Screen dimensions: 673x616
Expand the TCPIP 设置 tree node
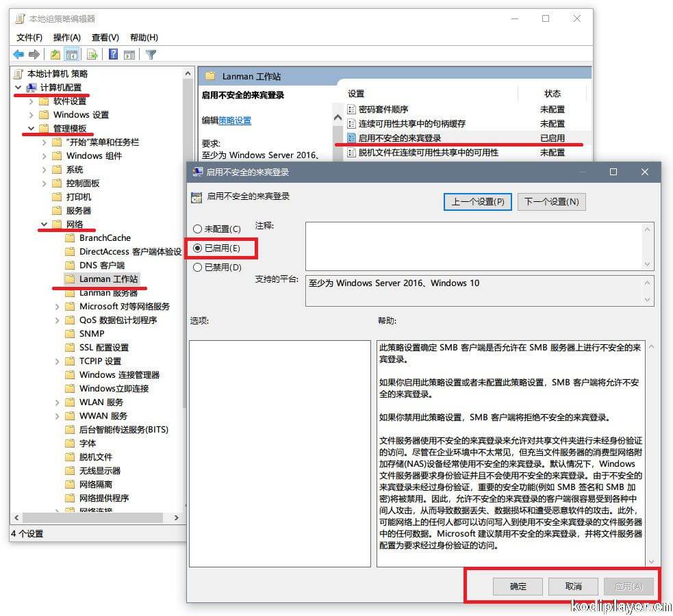click(58, 361)
